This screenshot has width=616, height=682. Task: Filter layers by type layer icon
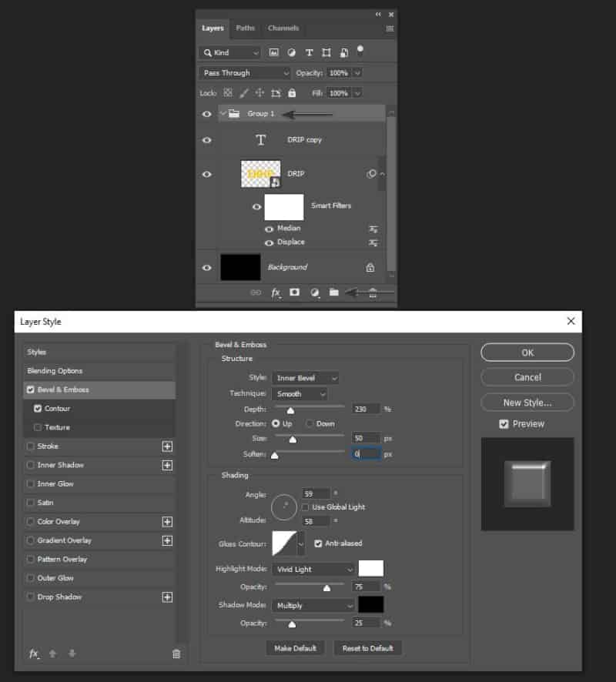[x=309, y=52]
